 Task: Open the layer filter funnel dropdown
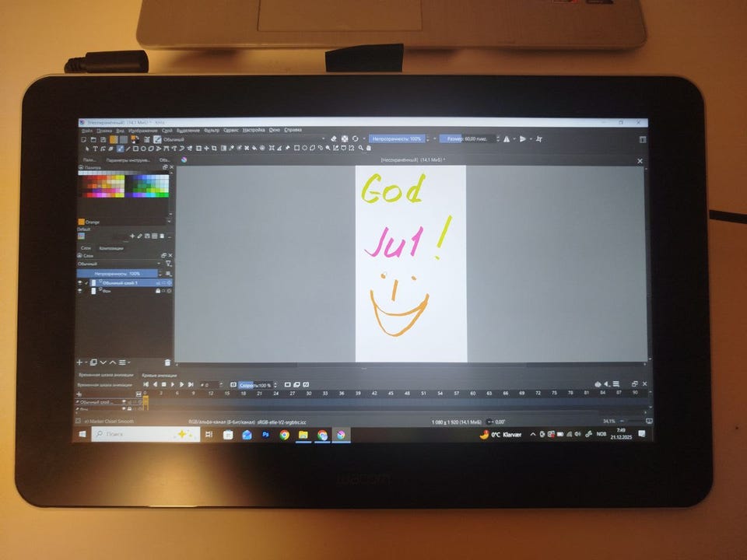click(x=169, y=264)
